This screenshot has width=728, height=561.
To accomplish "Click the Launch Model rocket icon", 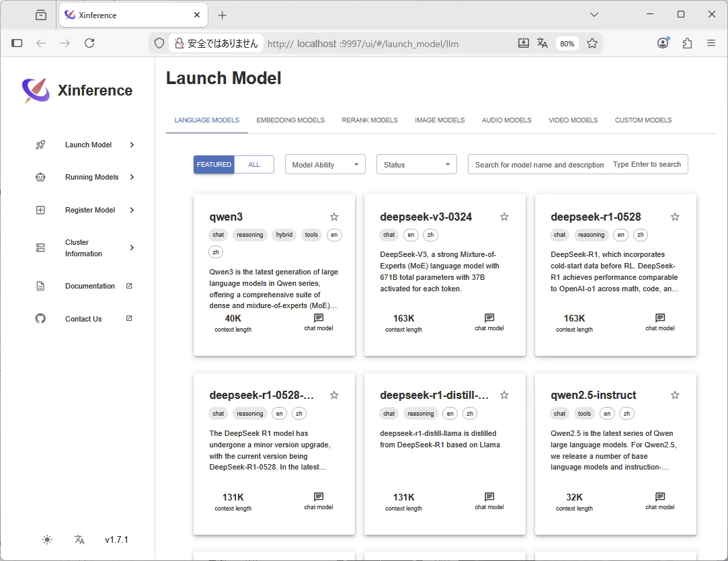I will point(40,145).
